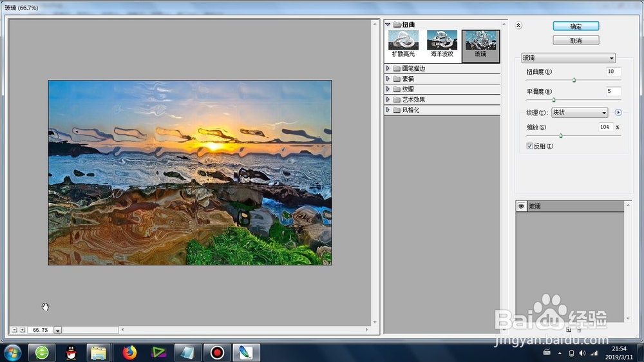Screen dimensions: 644x362
Task: Click the 缩放 value field showing 104
Action: (606, 128)
